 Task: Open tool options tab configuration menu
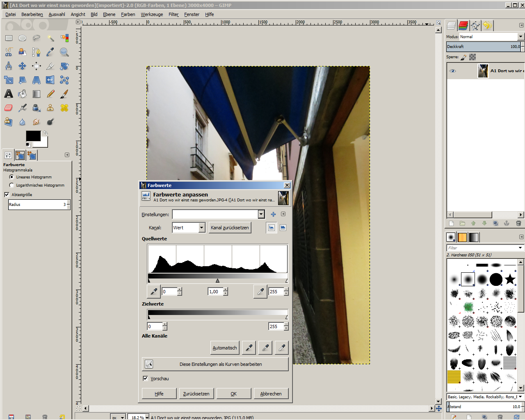[67, 155]
